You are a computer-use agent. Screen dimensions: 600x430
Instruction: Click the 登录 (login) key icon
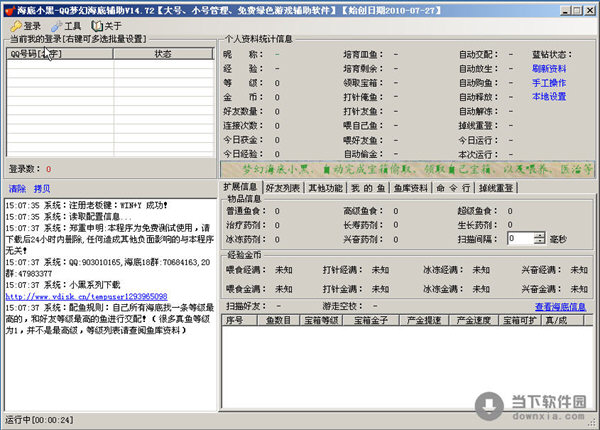coord(15,25)
